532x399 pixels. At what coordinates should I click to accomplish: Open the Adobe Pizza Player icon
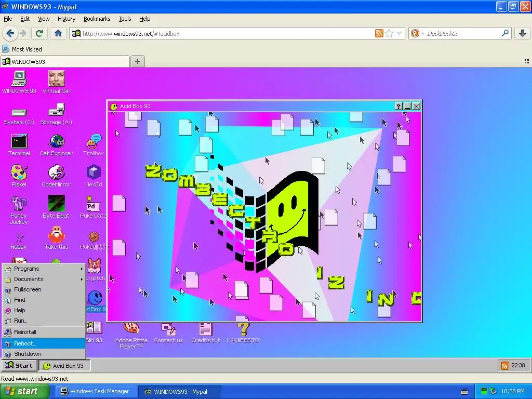[x=131, y=336]
